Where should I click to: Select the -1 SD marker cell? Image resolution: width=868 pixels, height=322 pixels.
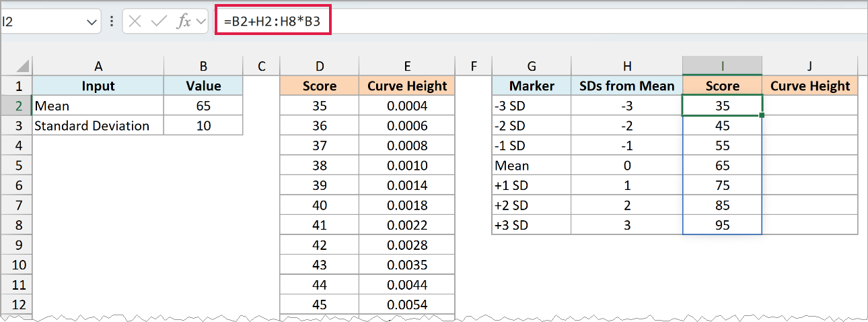532,146
